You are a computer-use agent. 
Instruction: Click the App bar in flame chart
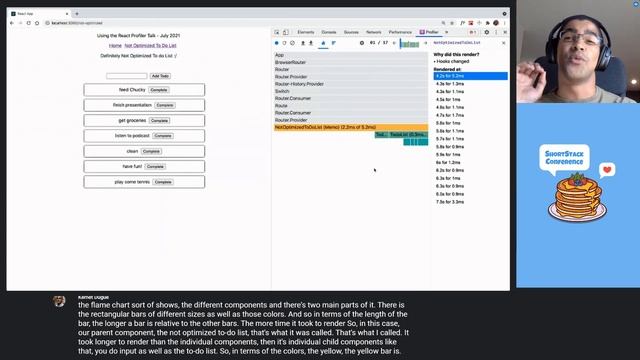tap(351, 55)
